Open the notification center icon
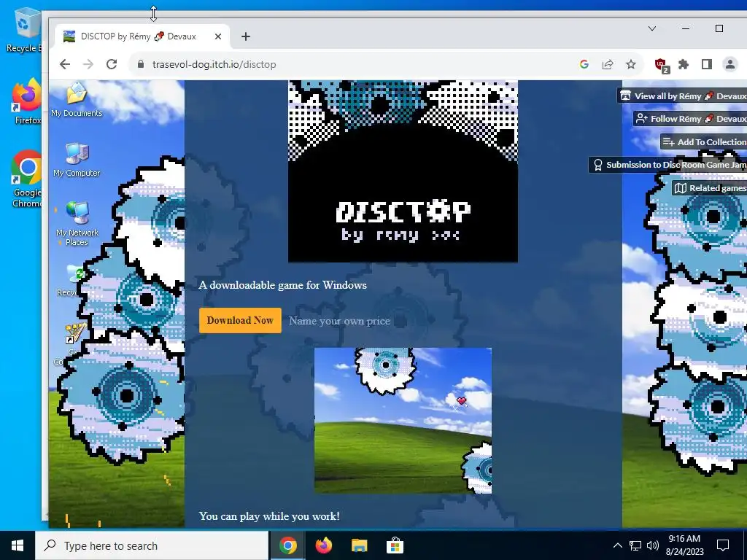This screenshot has width=747, height=560. click(723, 545)
